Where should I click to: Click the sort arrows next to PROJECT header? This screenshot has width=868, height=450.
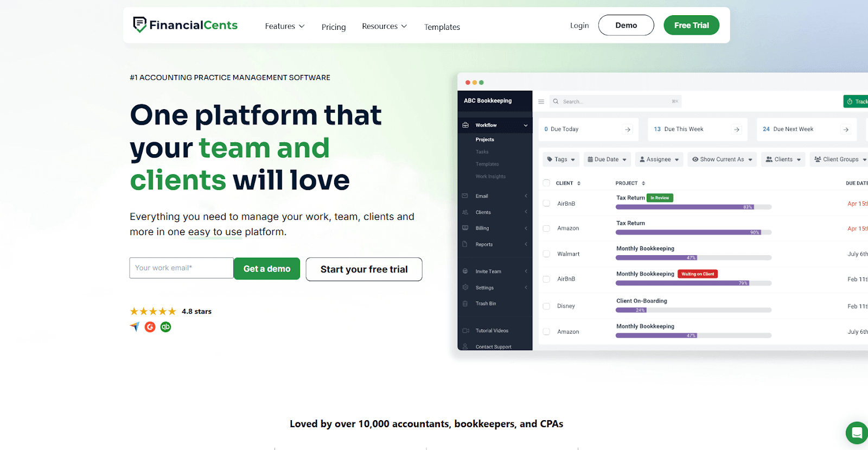pyautogui.click(x=643, y=183)
